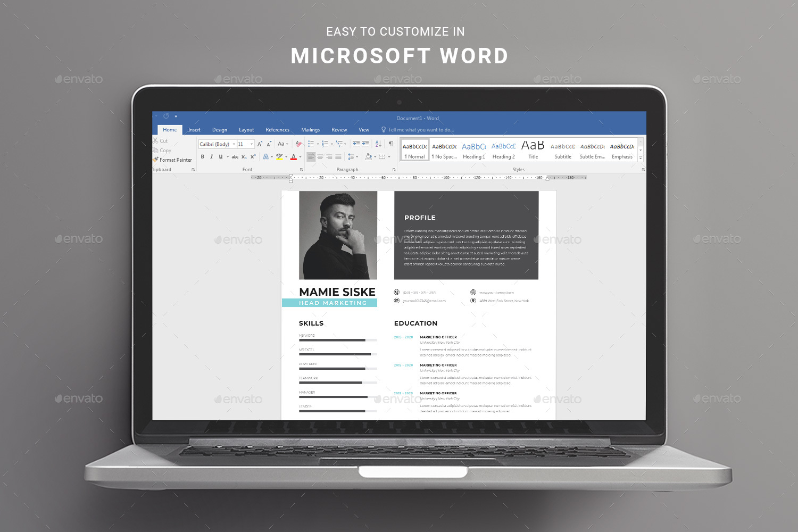Toggle bullet list formatting
Image resolution: width=798 pixels, height=532 pixels.
(311, 143)
